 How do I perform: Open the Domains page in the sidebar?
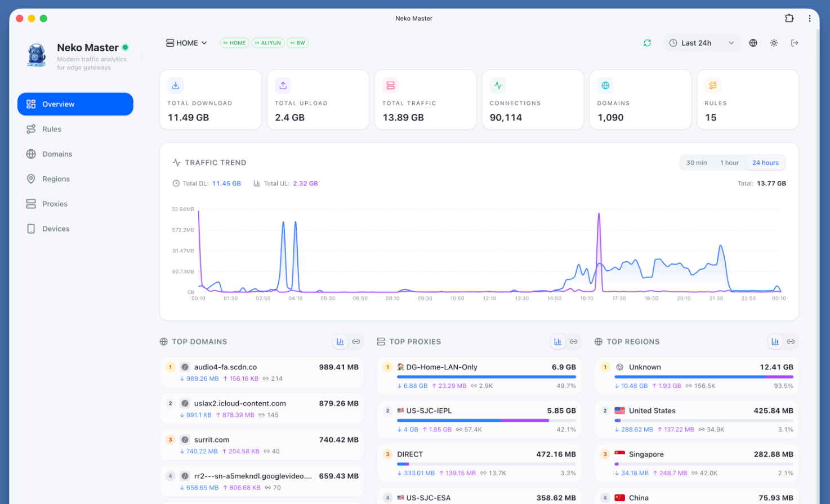(x=75, y=154)
